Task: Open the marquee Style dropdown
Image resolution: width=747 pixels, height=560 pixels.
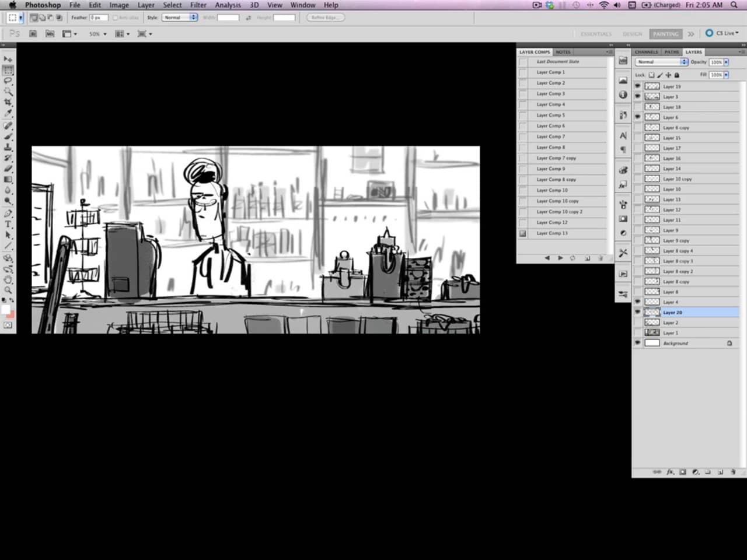Action: point(180,17)
